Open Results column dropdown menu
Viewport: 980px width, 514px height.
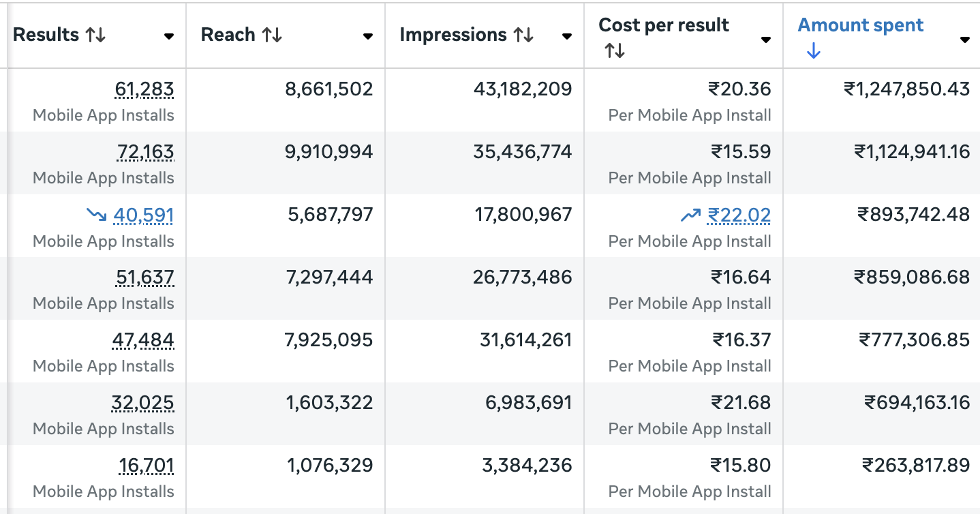point(169,37)
